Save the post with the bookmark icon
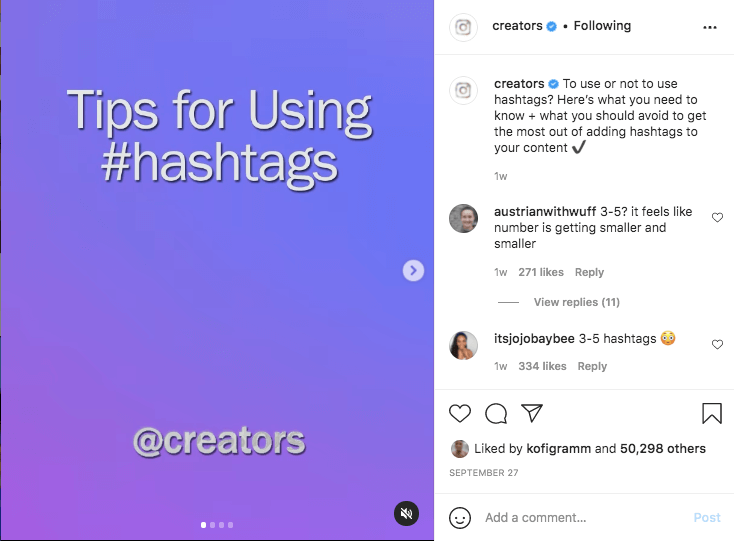This screenshot has height=541, width=734. (711, 414)
